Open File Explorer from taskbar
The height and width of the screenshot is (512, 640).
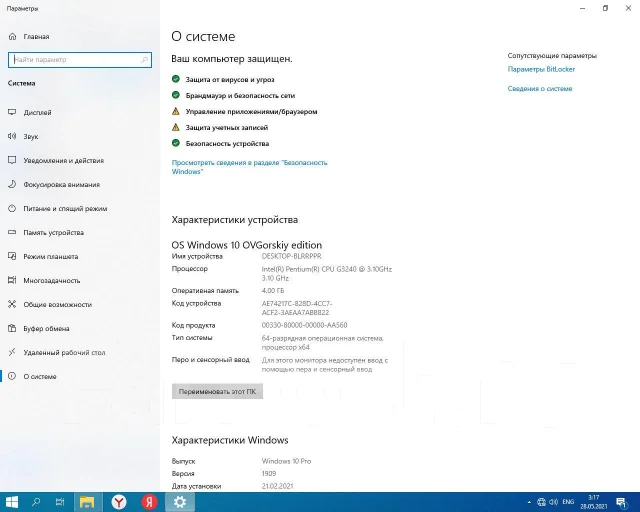(87, 502)
